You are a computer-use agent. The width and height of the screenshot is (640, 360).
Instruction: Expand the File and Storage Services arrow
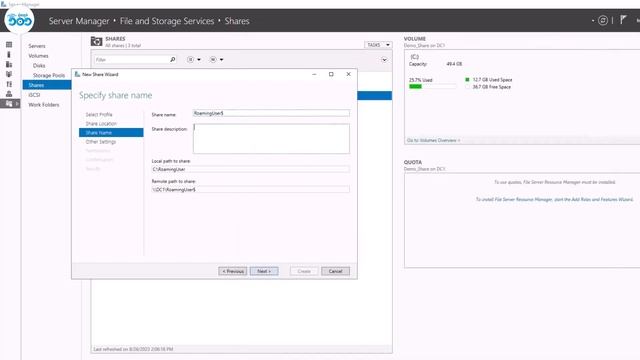[x=16, y=104]
